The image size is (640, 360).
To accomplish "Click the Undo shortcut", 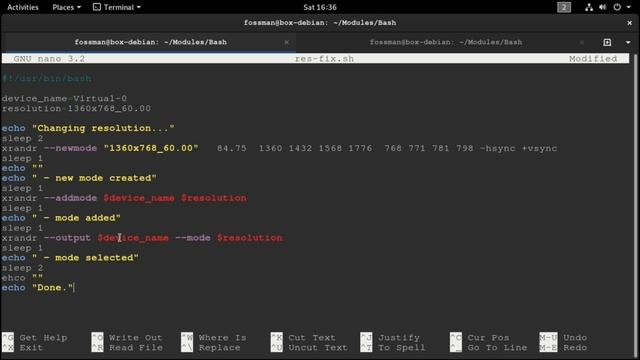I will [563, 338].
